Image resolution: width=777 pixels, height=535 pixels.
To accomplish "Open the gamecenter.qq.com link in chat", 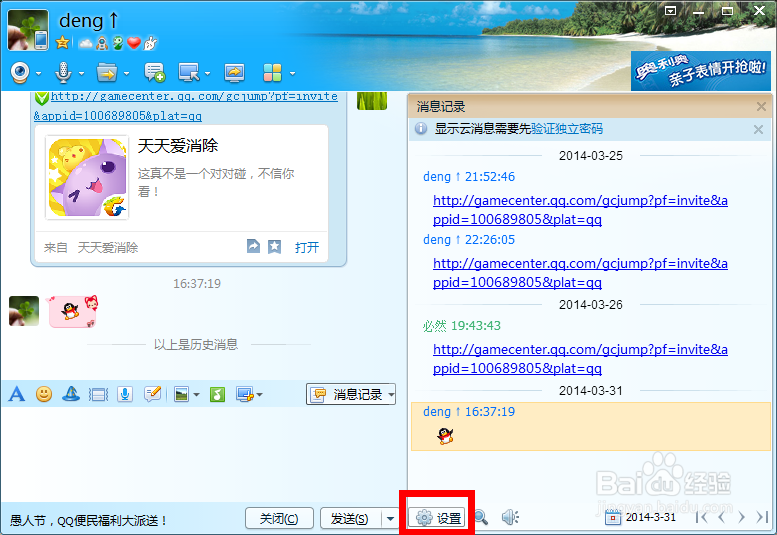I will pyautogui.click(x=185, y=106).
